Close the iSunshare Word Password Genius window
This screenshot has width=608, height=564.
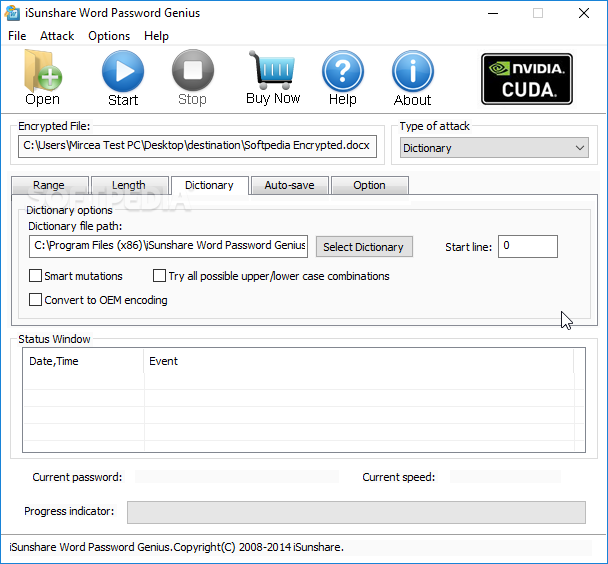(x=584, y=13)
